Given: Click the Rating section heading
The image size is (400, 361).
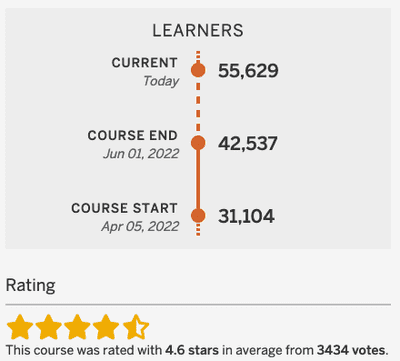Looking at the screenshot, I should click(31, 285).
